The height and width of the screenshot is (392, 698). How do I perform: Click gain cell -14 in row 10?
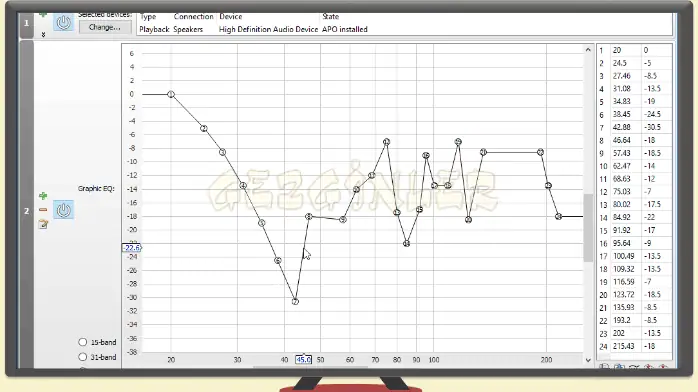pos(656,166)
